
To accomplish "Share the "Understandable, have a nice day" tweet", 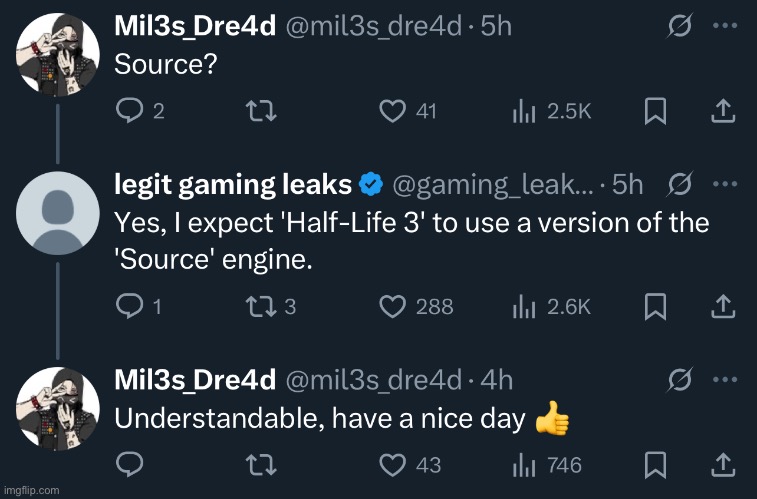I will coord(722,464).
